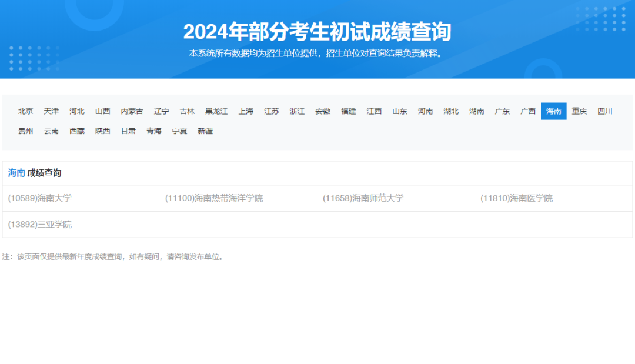The width and height of the screenshot is (635, 364).
Task: Open the 江苏 province results
Action: [271, 111]
